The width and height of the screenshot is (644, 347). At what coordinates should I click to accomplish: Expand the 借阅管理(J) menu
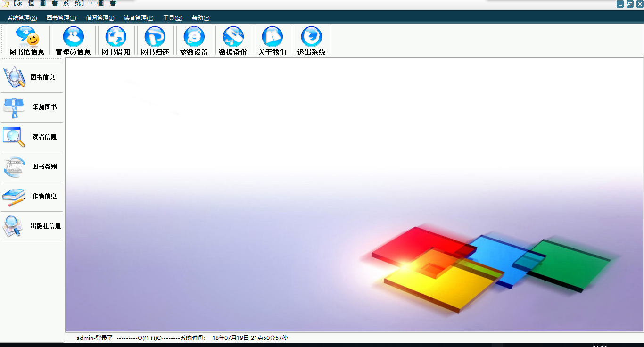pos(100,18)
